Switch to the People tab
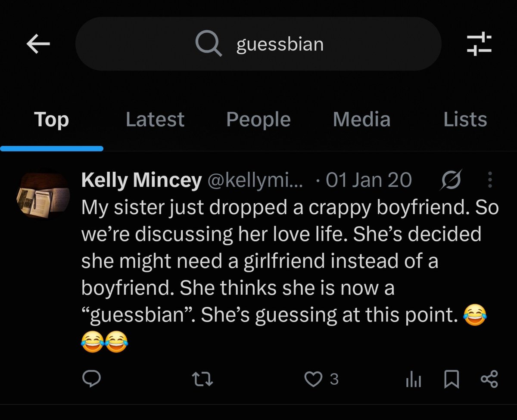 (258, 120)
